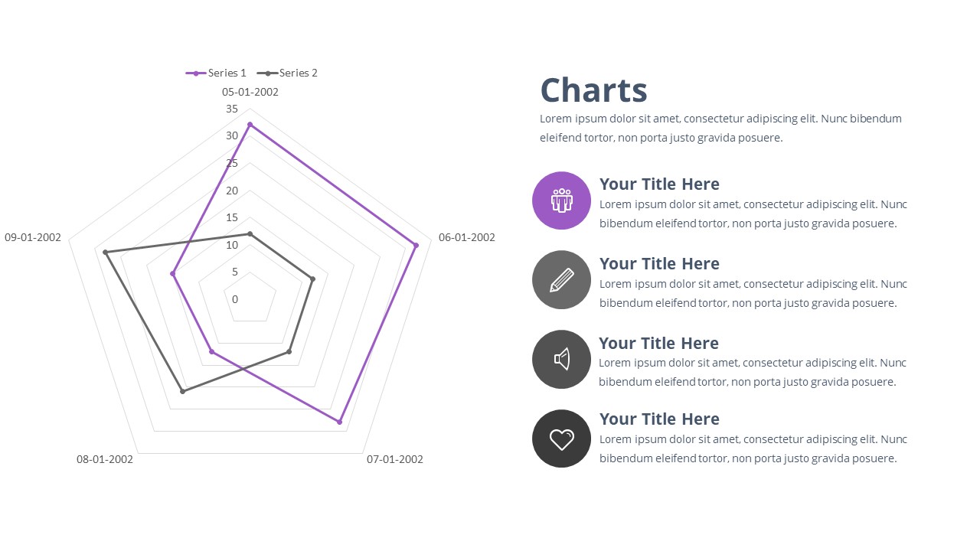Click the speaker megaphone icon circle
980x551 pixels.
click(561, 359)
